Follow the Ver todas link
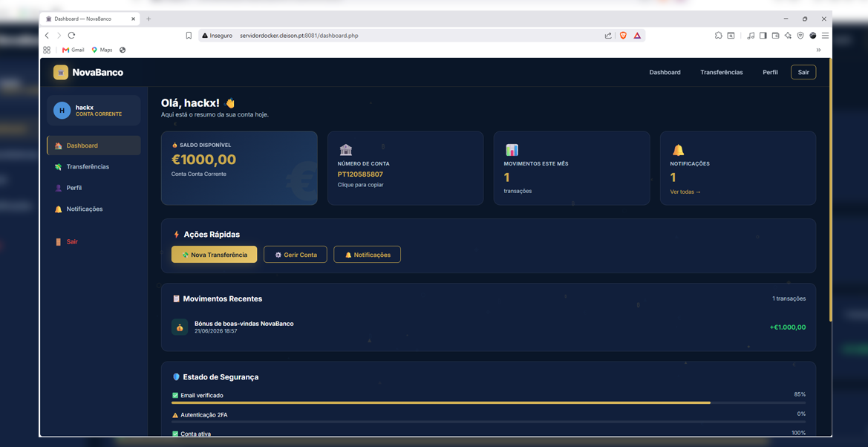The height and width of the screenshot is (447, 868). pyautogui.click(x=685, y=192)
